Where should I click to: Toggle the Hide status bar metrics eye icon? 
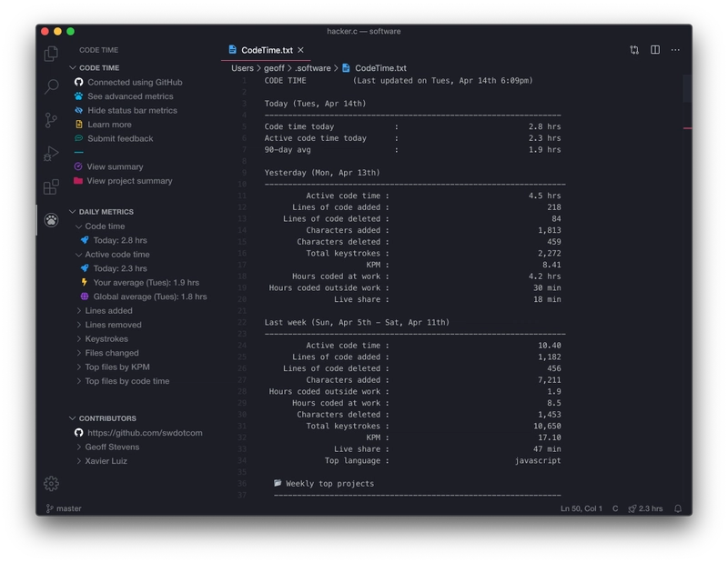tap(78, 110)
